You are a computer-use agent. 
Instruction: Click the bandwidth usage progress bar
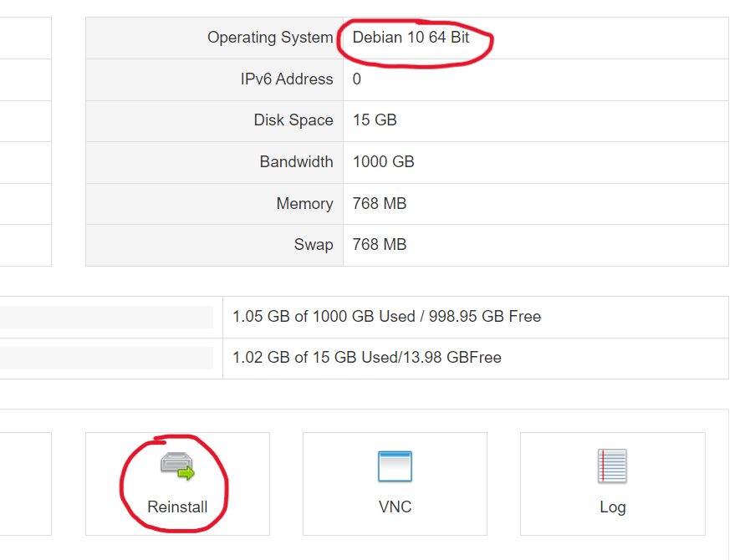106,317
